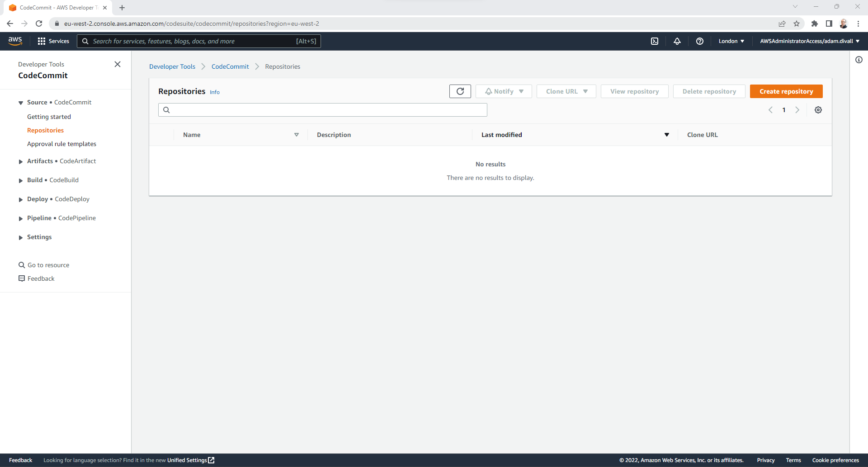868x467 pixels.
Task: Reload the browser page
Action: 39,24
